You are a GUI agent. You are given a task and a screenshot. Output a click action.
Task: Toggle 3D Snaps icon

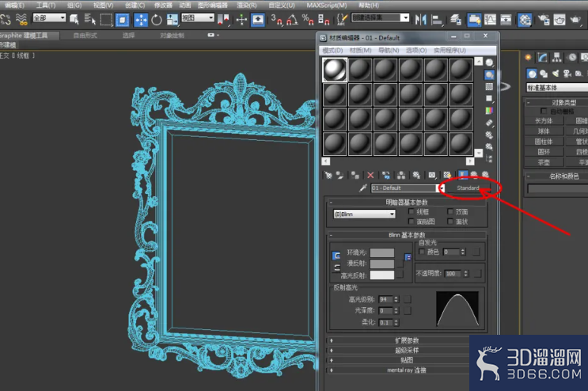tap(277, 20)
